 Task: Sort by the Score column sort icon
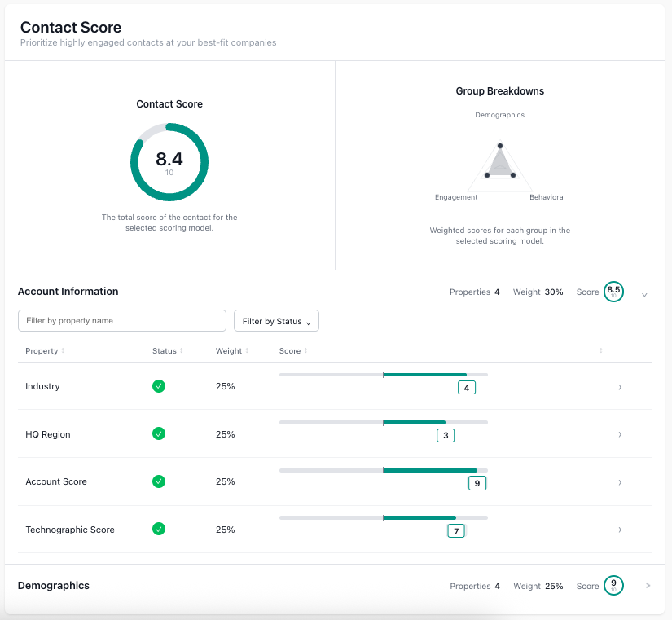click(305, 351)
